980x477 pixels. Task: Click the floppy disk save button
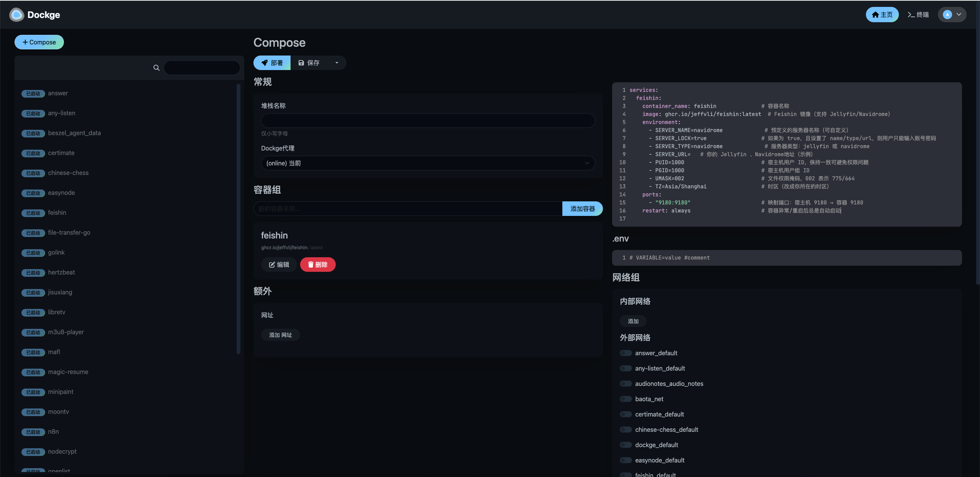click(x=309, y=63)
